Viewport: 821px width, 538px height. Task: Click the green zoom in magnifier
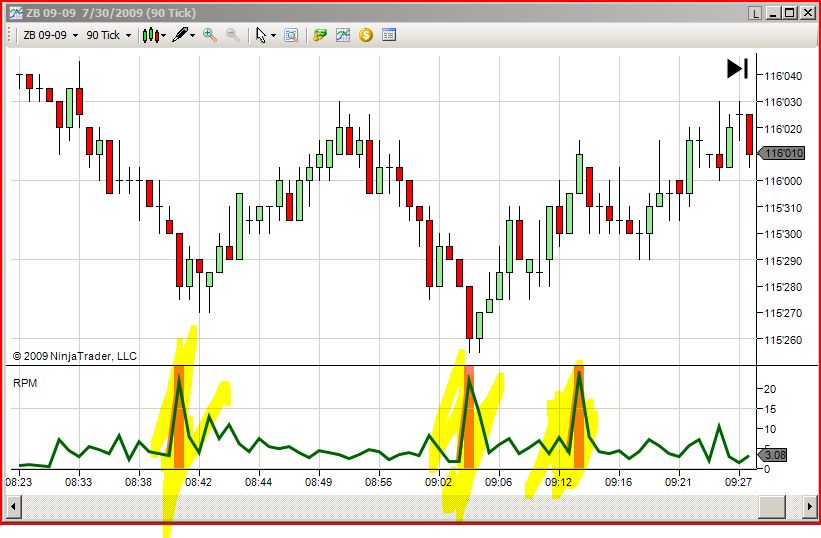click(x=210, y=35)
